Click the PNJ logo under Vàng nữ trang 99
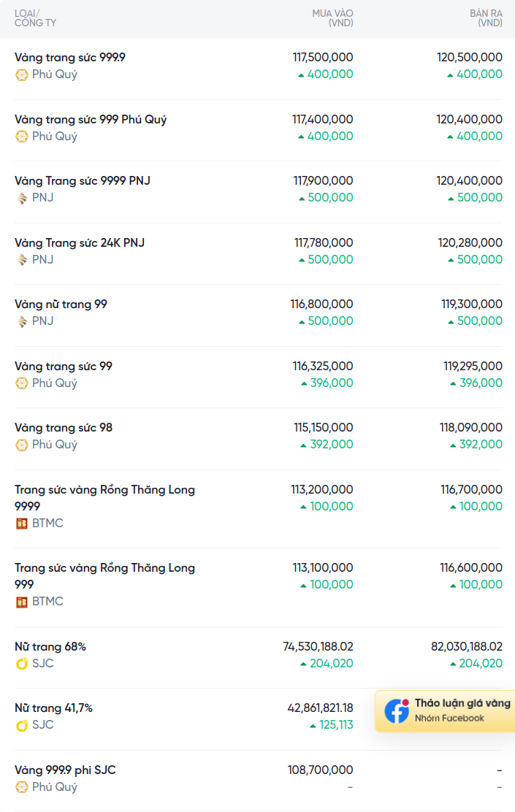515x812 pixels. pyautogui.click(x=22, y=321)
